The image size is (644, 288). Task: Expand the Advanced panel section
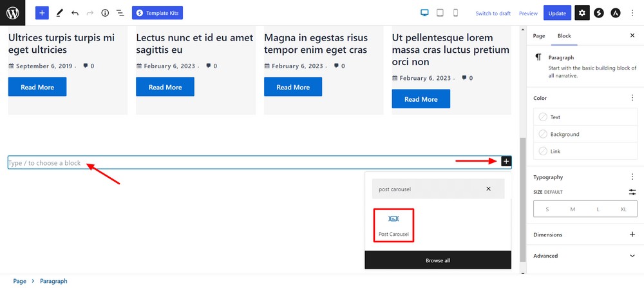[632, 256]
